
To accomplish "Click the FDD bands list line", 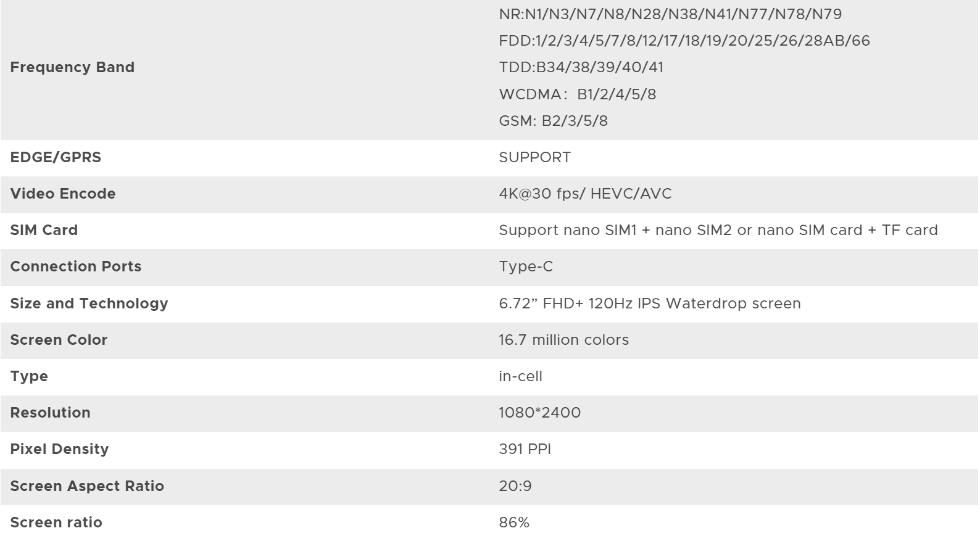I will 684,41.
